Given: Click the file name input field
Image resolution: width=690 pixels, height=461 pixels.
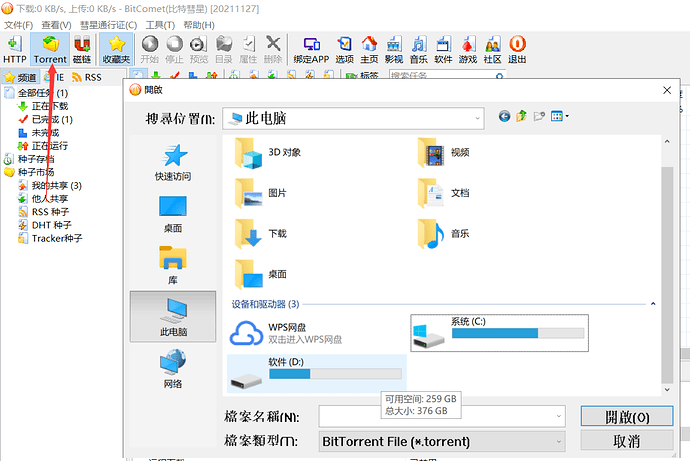Looking at the screenshot, I should 442,416.
